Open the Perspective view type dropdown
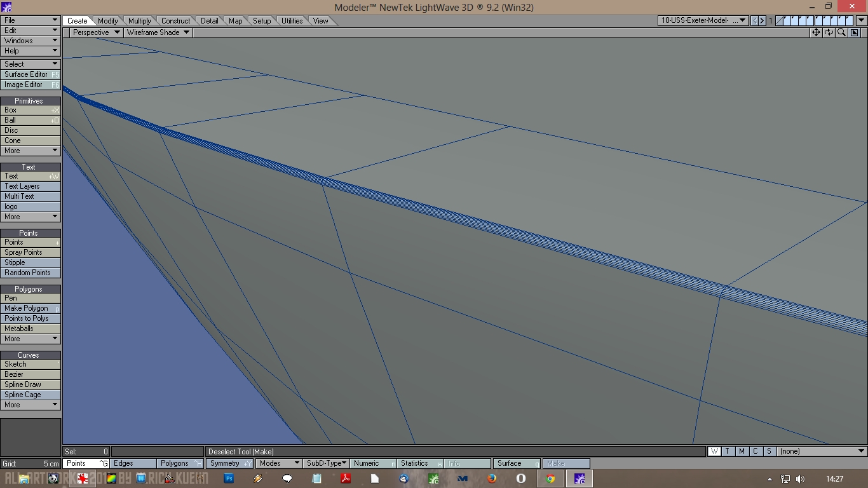Viewport: 868px width, 488px height. [x=95, y=32]
